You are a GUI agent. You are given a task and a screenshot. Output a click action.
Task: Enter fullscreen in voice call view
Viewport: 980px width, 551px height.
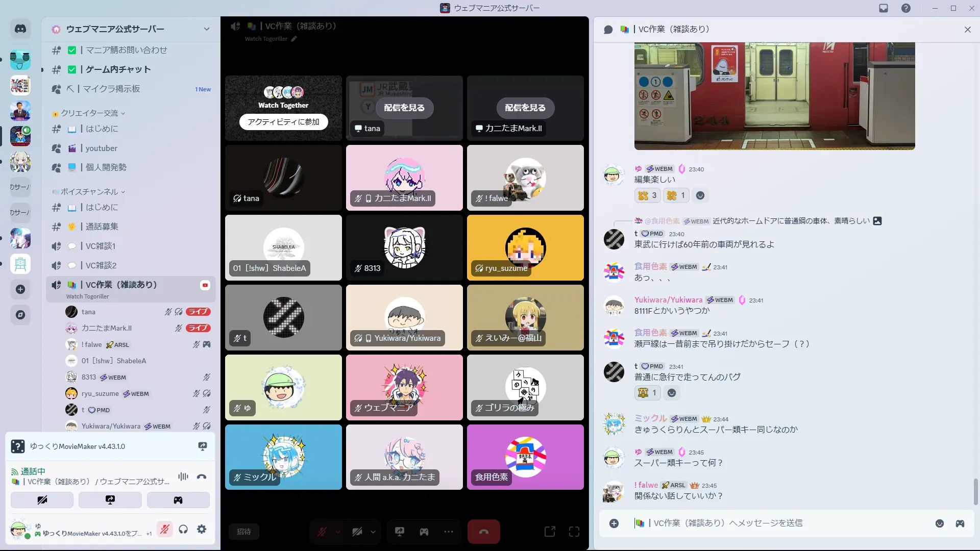coord(574,532)
